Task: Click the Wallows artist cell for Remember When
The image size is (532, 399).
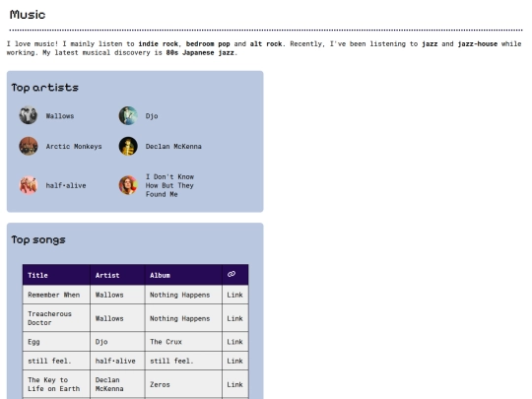Action: pos(117,295)
